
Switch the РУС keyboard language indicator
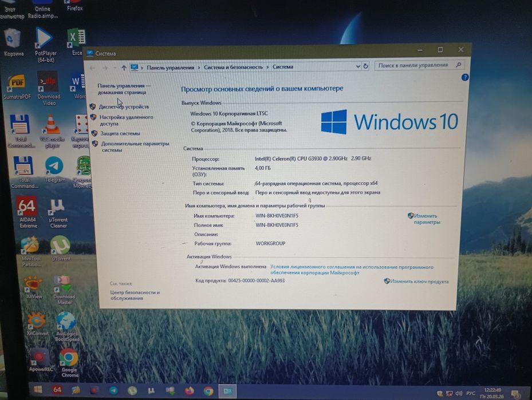[471, 393]
